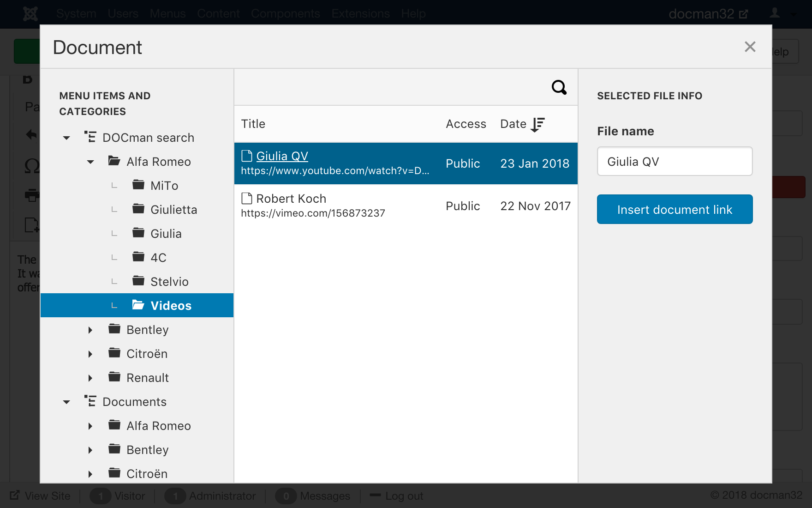The image size is (812, 508).
Task: Click the Stelvio folder icon
Action: coord(138,281)
